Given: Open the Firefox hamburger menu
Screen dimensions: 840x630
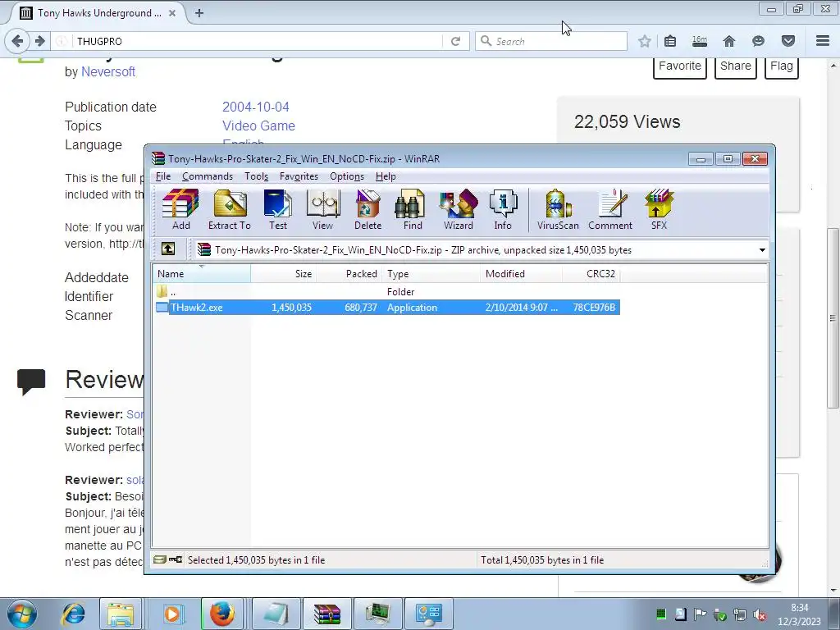Looking at the screenshot, I should (x=823, y=41).
